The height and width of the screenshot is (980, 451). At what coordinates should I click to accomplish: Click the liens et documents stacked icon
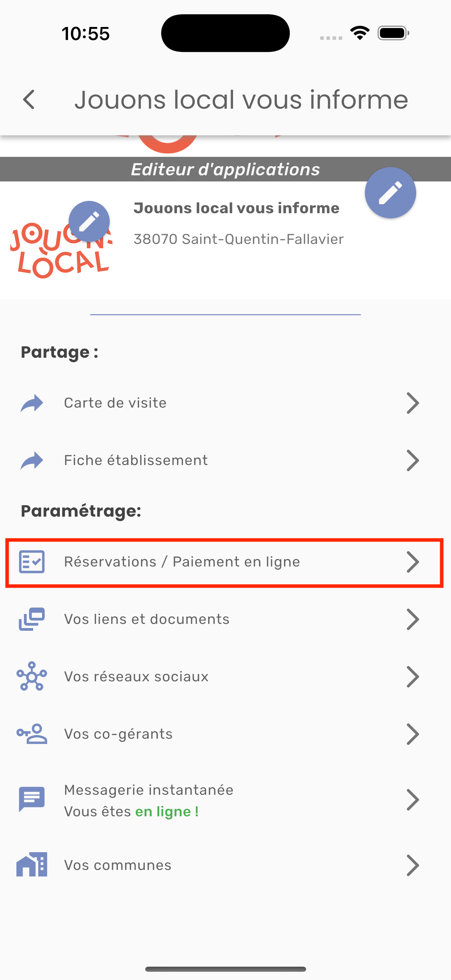(x=32, y=619)
